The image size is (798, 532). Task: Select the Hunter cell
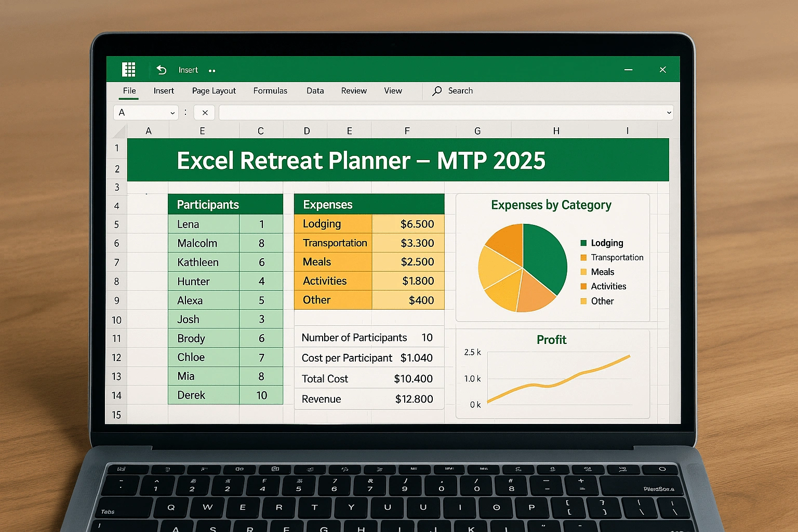[204, 282]
